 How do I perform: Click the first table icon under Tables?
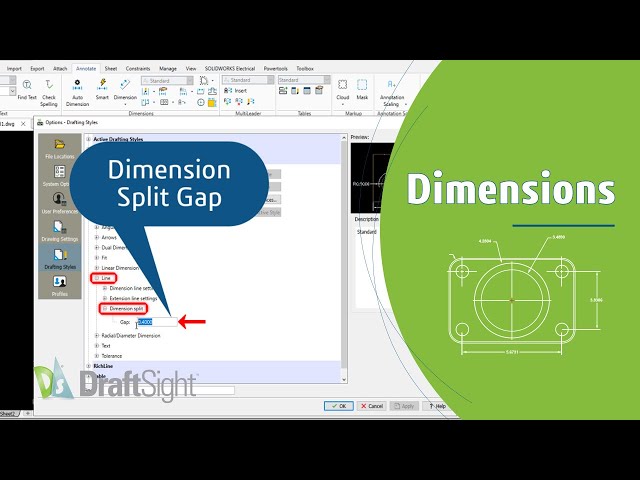click(283, 91)
